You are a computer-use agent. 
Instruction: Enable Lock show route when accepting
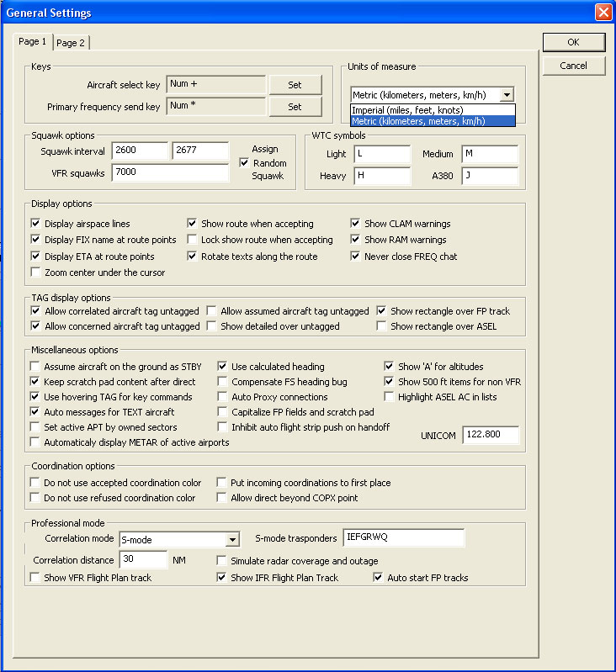192,239
